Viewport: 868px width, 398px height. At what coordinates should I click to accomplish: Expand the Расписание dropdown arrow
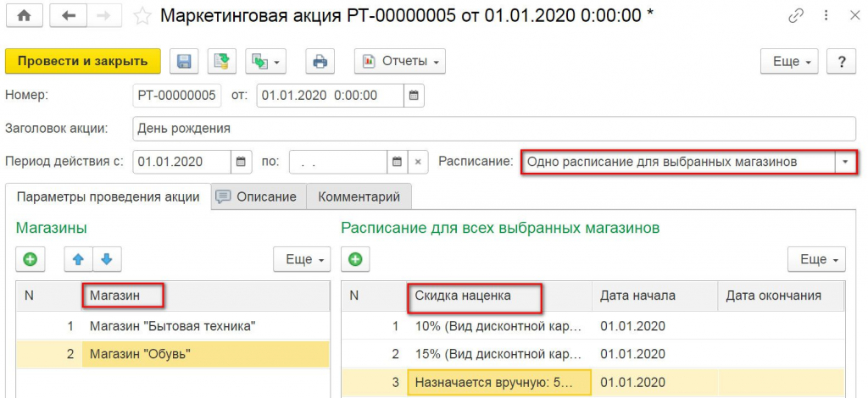[845, 162]
